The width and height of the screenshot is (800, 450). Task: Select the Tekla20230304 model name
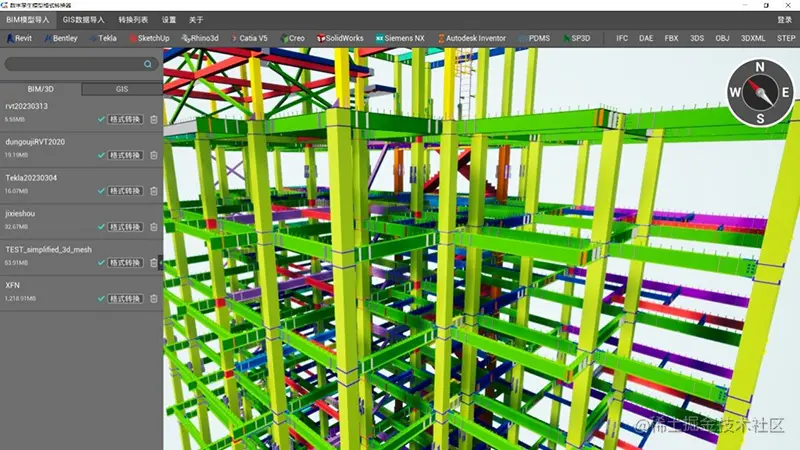point(31,178)
